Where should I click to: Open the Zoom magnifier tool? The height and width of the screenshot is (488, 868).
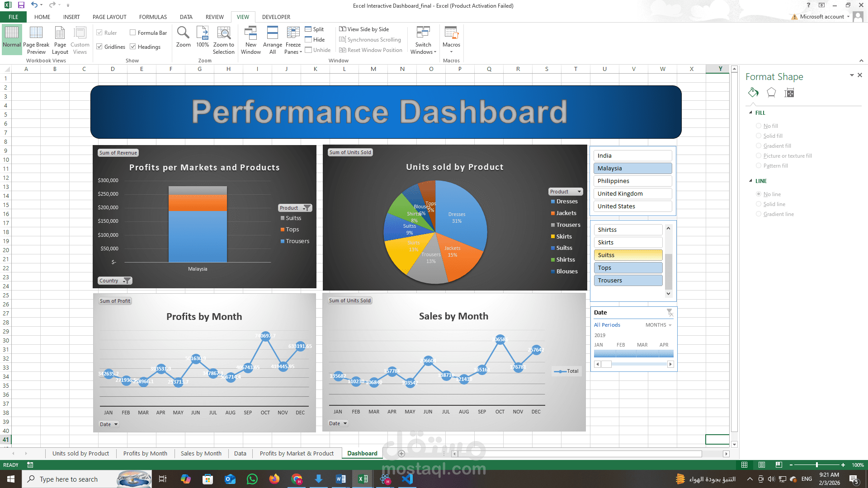183,33
